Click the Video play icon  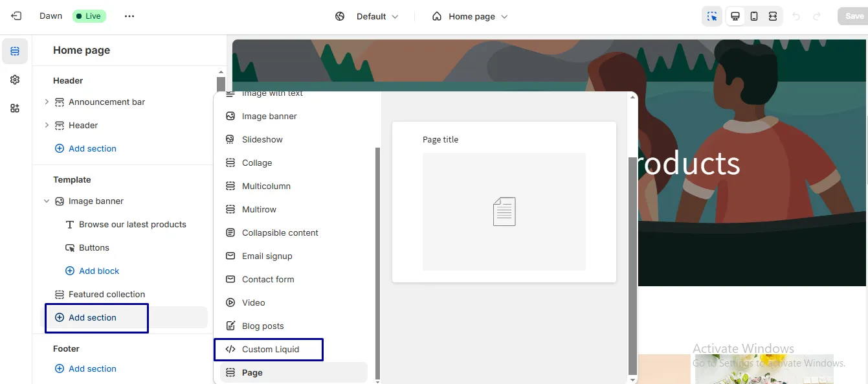230,302
